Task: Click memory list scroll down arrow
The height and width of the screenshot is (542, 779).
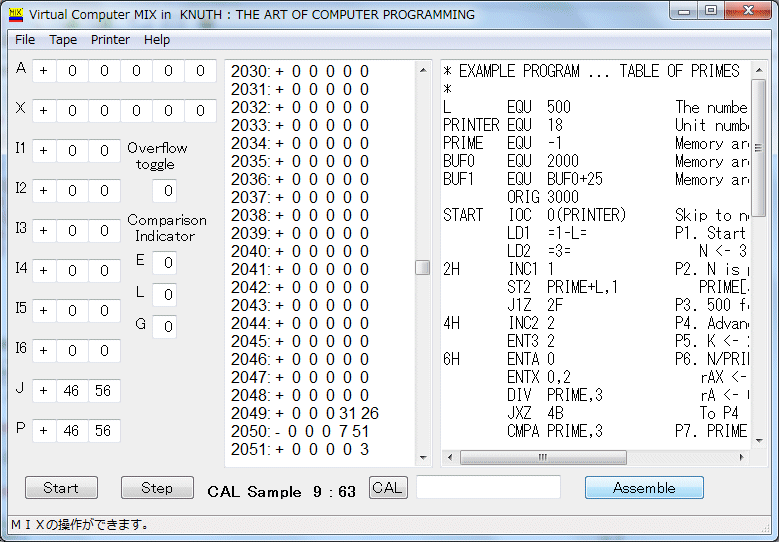Action: [423, 458]
